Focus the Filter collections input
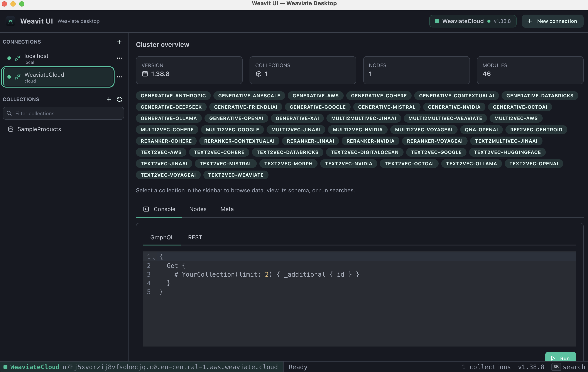The image size is (588, 372). point(63,113)
